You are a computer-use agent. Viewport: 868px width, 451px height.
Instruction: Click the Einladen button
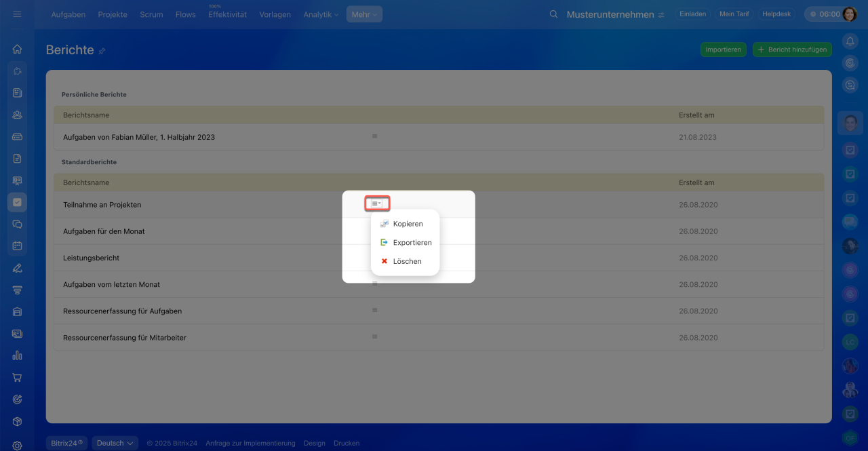coord(692,14)
